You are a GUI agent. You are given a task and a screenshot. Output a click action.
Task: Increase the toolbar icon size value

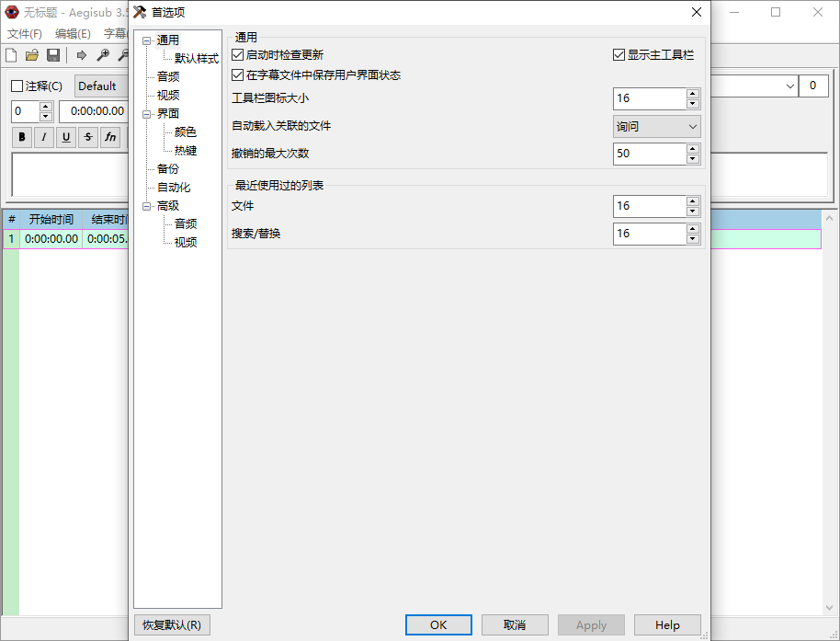[693, 93]
